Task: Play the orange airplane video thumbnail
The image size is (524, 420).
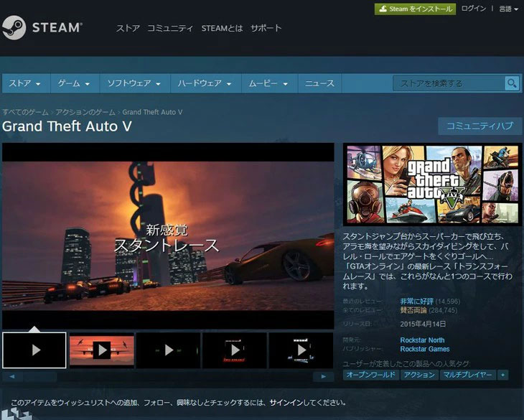Action: tap(102, 350)
